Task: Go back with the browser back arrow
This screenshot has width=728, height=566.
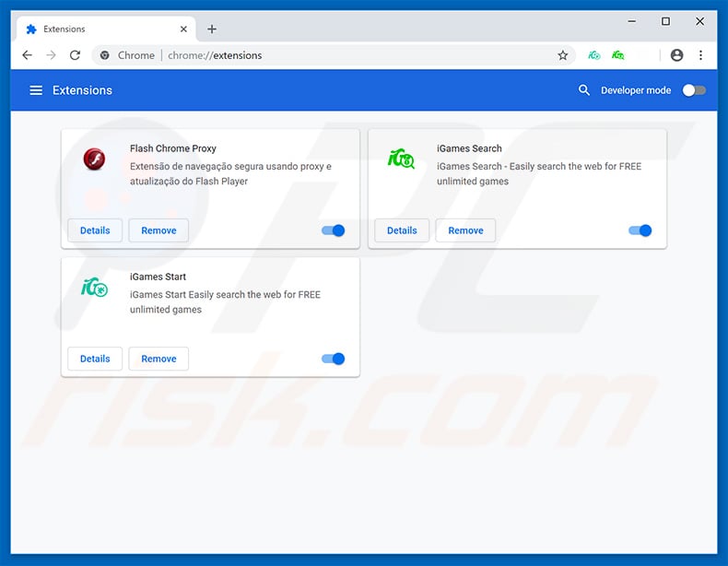Action: [x=28, y=55]
